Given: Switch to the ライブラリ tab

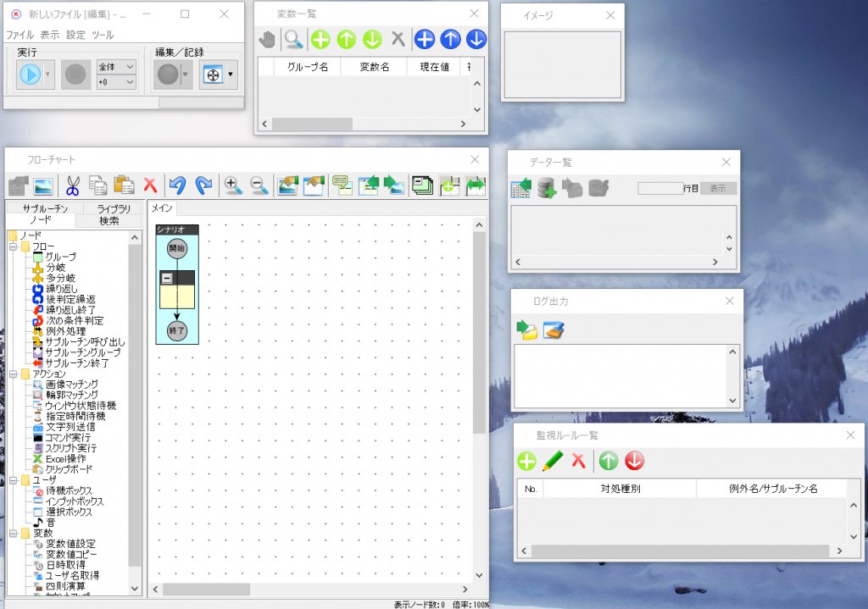Looking at the screenshot, I should pos(114,208).
